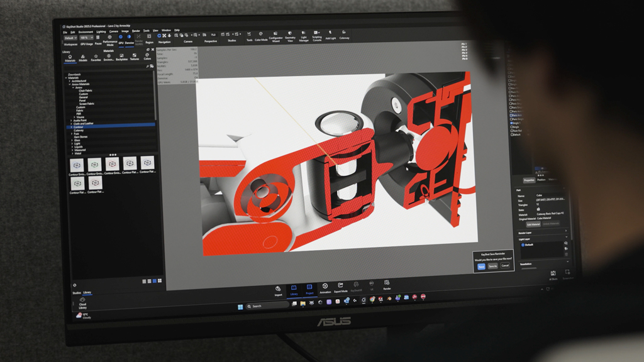Viewport: 644px width, 362px height.
Task: Select Chair Fabric in the tree
Action: click(86, 90)
